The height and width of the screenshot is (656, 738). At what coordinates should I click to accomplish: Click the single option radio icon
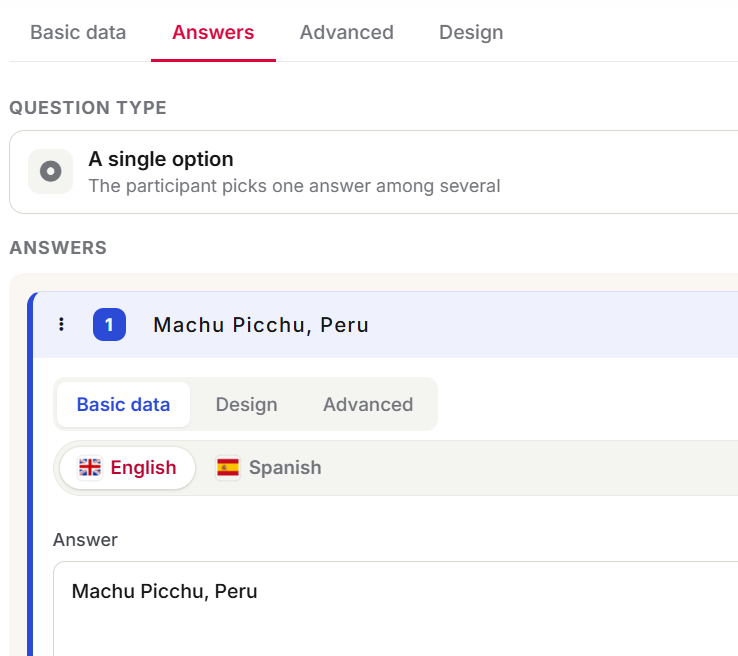pyautogui.click(x=50, y=171)
